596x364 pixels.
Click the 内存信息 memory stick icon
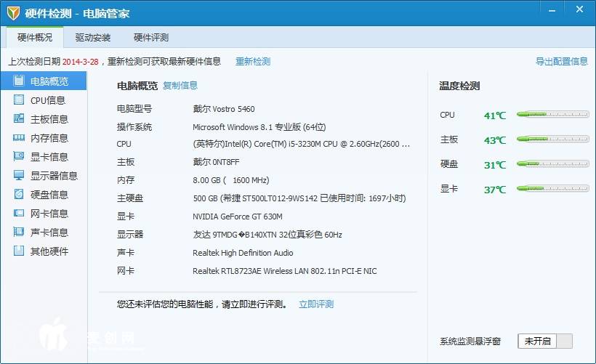[18, 137]
